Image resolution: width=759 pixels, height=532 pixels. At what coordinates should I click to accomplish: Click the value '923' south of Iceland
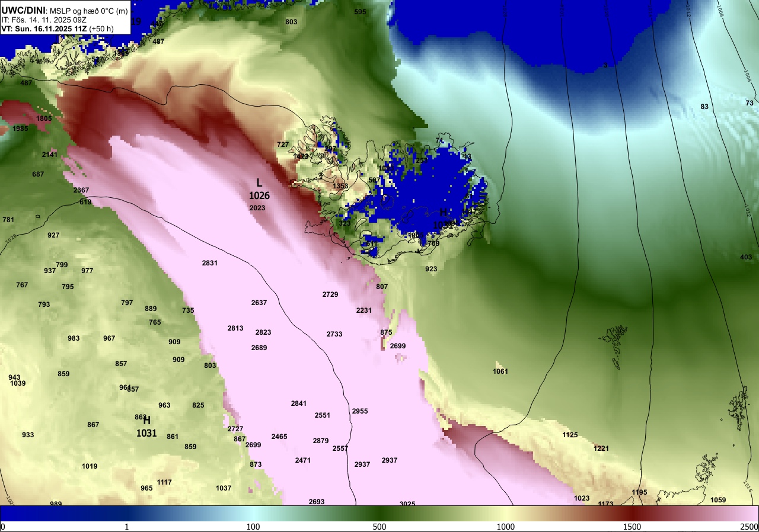(x=431, y=269)
